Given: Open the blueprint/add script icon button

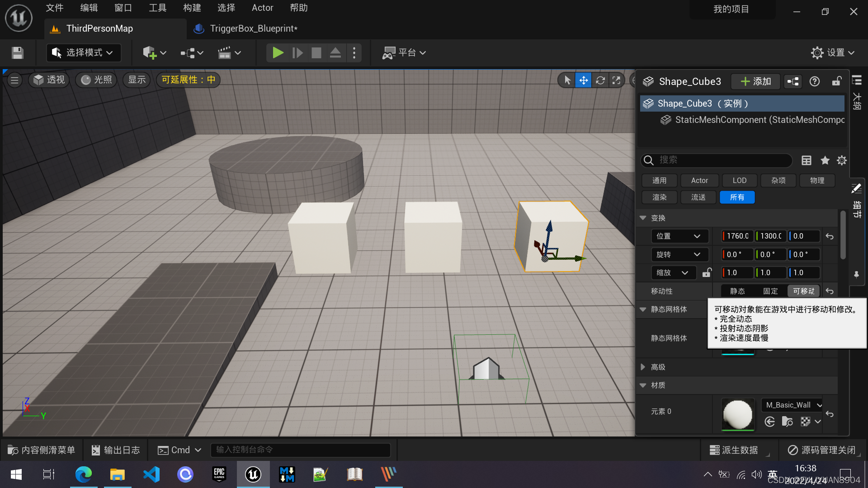Looking at the screenshot, I should tap(793, 81).
